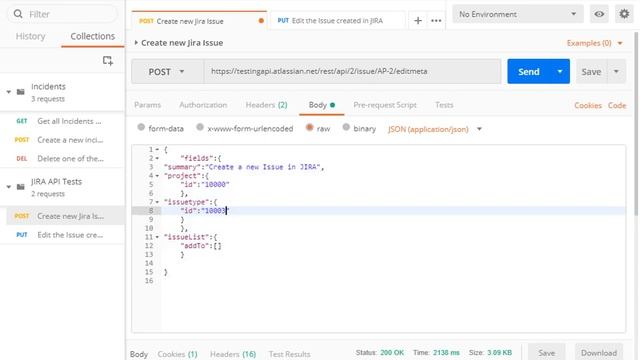Open the Code link
The width and height of the screenshot is (640, 360).
point(617,105)
